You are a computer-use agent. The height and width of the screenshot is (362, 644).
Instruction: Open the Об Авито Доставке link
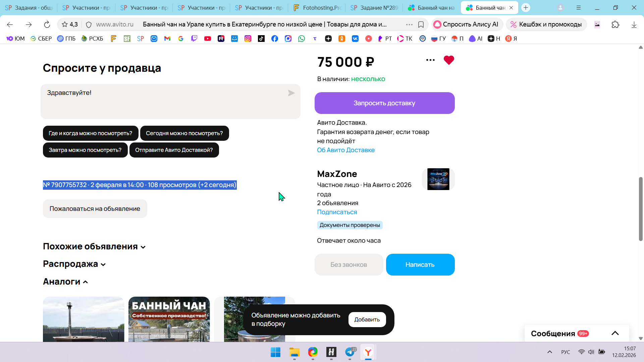tap(346, 150)
